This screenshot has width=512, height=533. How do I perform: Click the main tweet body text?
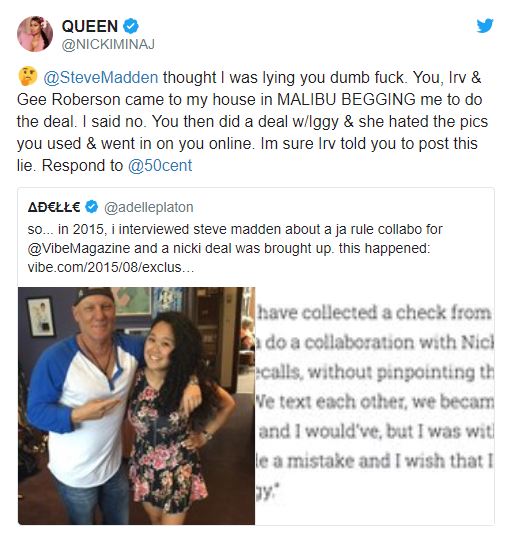coord(253,122)
